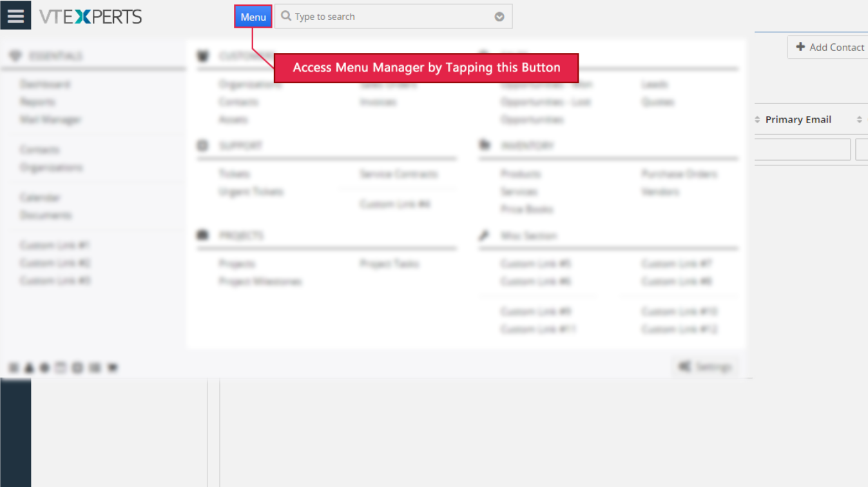The width and height of the screenshot is (868, 487).
Task: Click the Inventory section icon
Action: click(x=485, y=145)
